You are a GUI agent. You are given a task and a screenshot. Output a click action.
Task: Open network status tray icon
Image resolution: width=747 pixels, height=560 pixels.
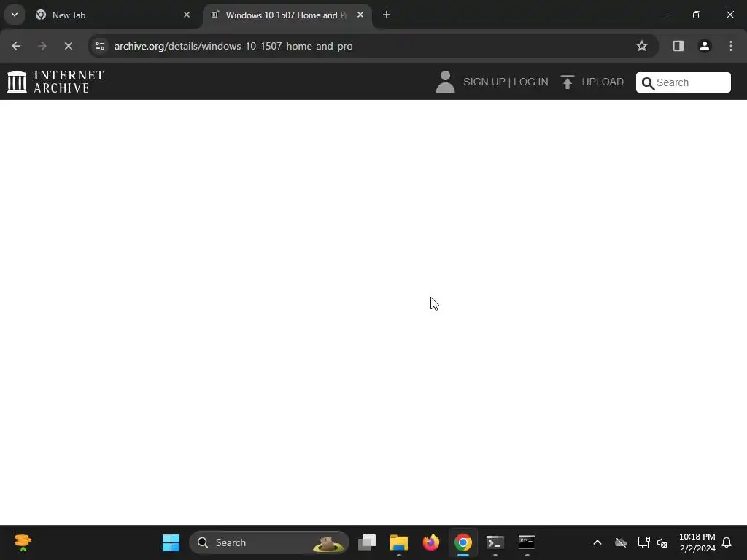point(643,542)
